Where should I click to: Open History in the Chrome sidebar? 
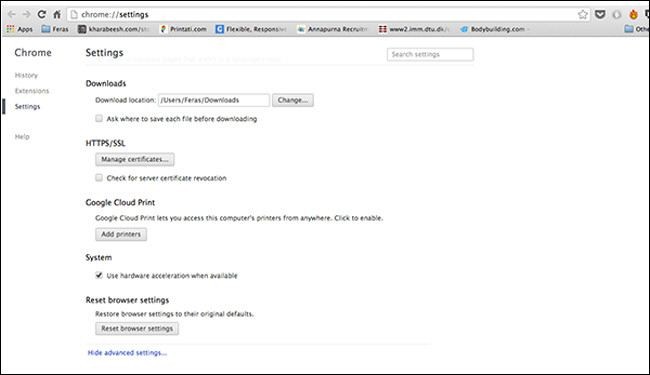click(x=26, y=75)
